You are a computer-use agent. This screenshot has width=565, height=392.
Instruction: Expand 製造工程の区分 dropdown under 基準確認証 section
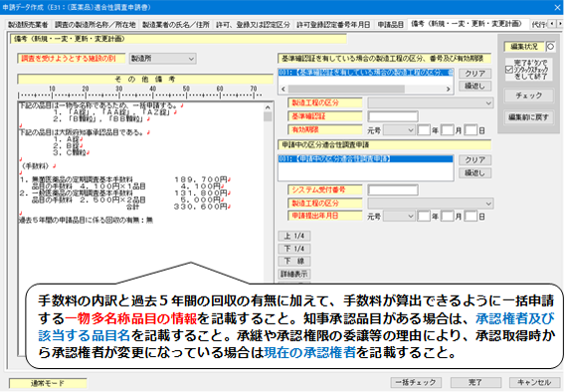pos(431,103)
